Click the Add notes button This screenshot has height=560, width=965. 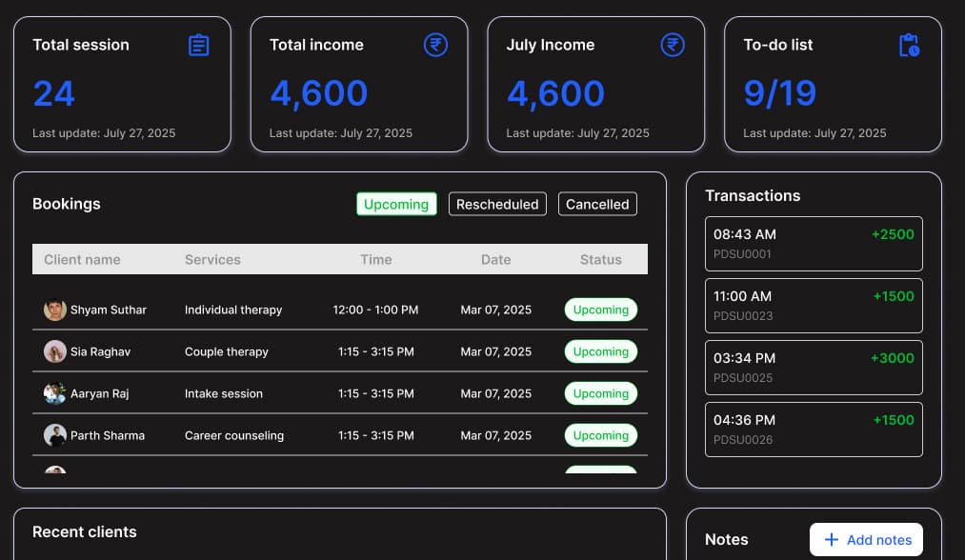click(866, 540)
